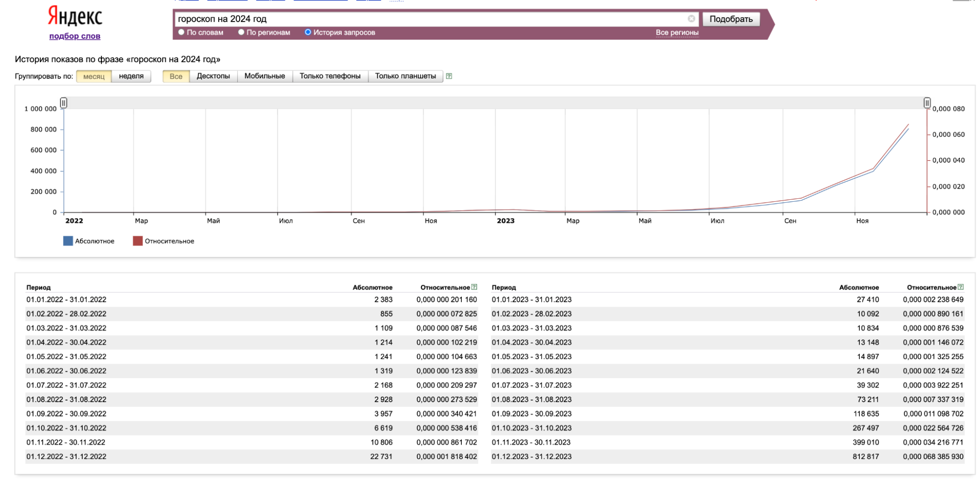Switch to the Только телефоны tab
This screenshot has height=480, width=980.
pos(330,76)
